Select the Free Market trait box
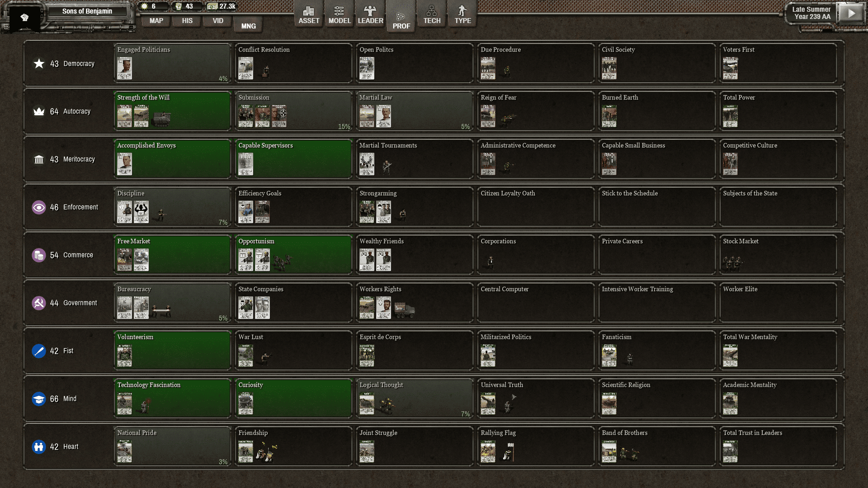Screen dimensions: 868x488 click(x=172, y=255)
